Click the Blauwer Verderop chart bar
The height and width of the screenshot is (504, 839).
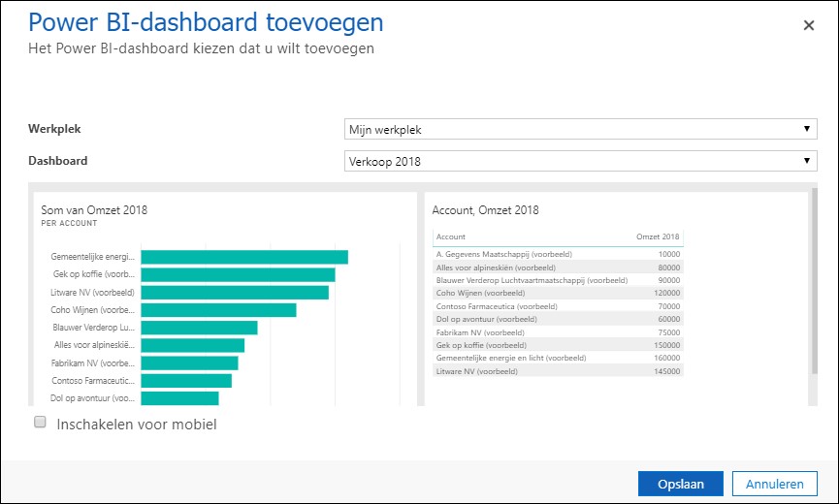199,328
